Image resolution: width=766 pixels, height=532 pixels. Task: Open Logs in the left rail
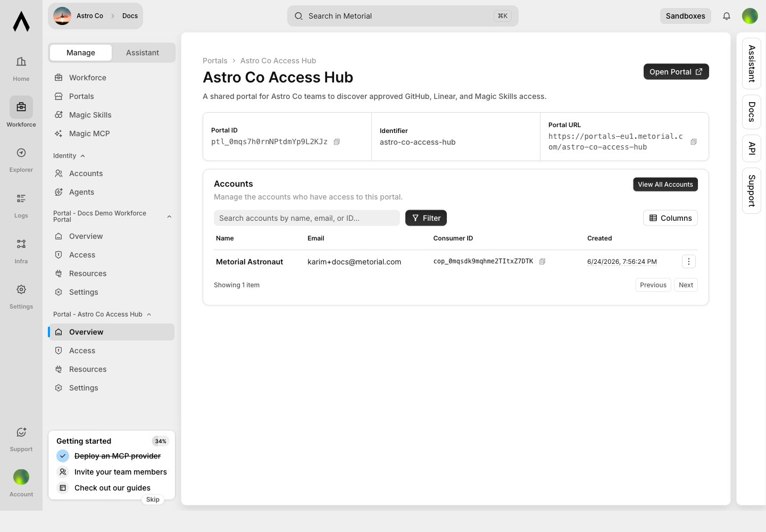21,205
